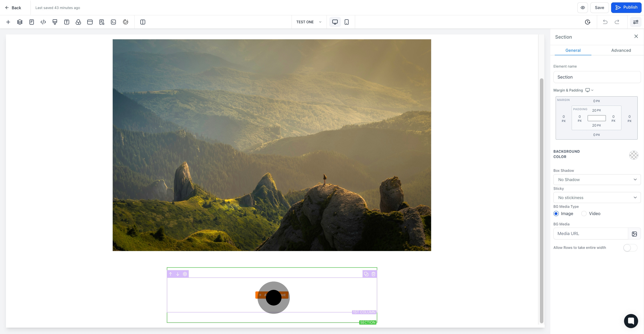The image size is (644, 334).
Task: Expand Margin & Padding device selector
Action: click(x=589, y=90)
